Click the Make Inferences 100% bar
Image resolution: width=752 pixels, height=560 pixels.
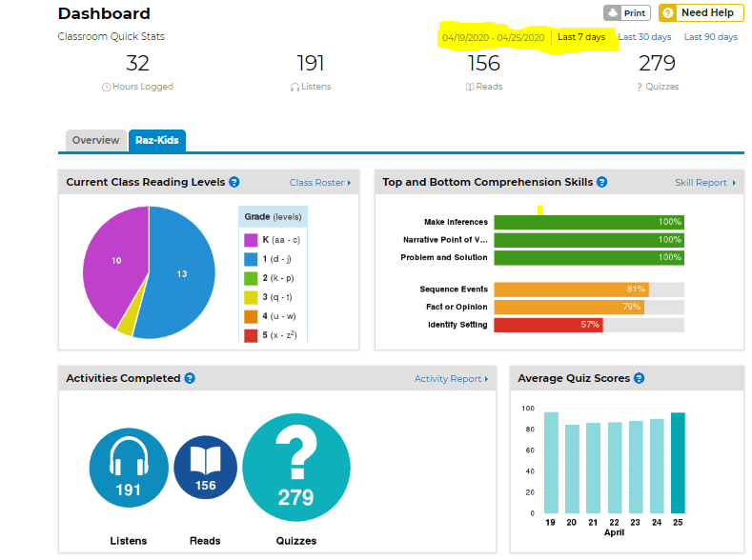(589, 222)
